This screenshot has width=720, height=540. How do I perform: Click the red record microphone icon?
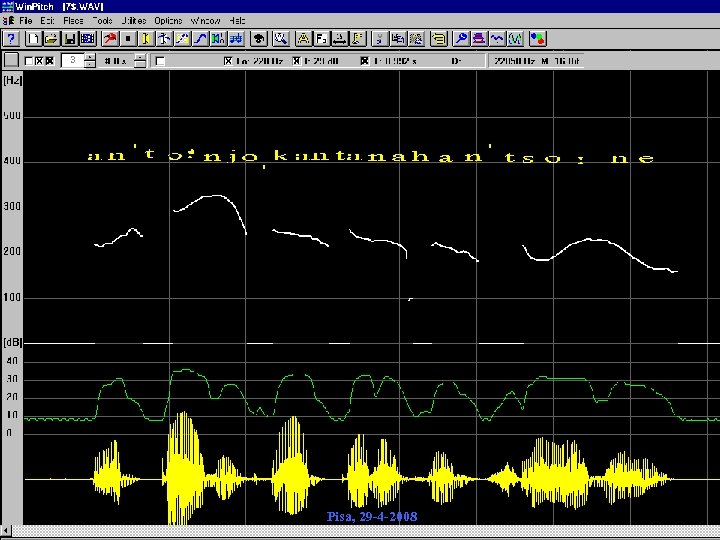tap(110, 39)
